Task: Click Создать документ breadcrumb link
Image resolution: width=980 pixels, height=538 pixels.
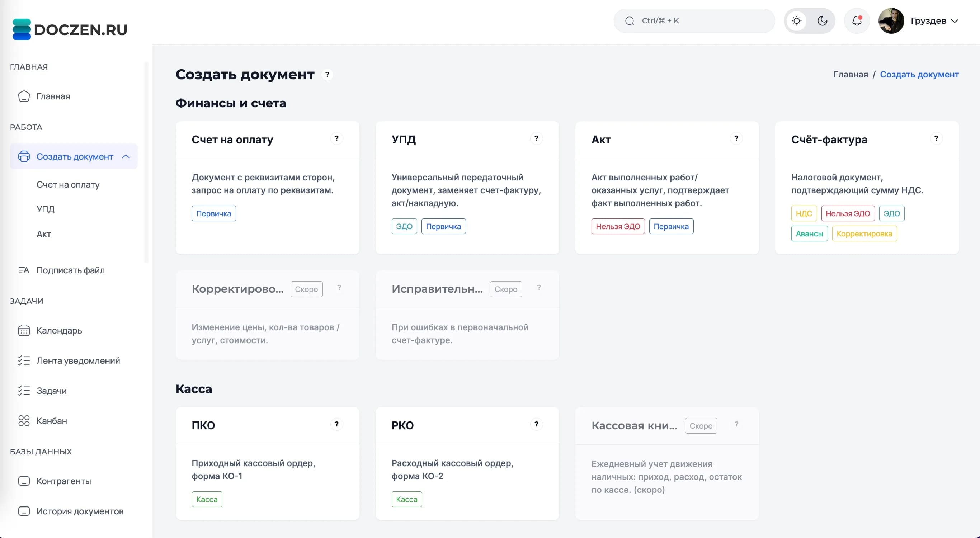Action: click(919, 75)
